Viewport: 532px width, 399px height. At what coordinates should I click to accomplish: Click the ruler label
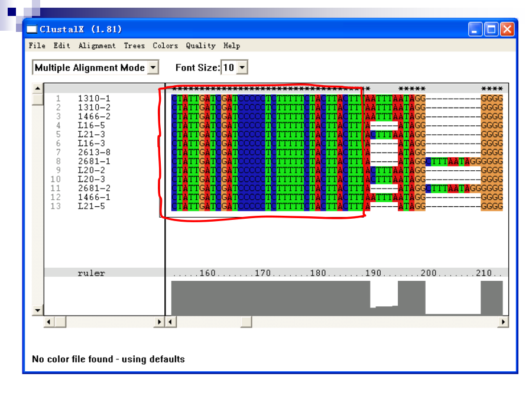click(91, 273)
